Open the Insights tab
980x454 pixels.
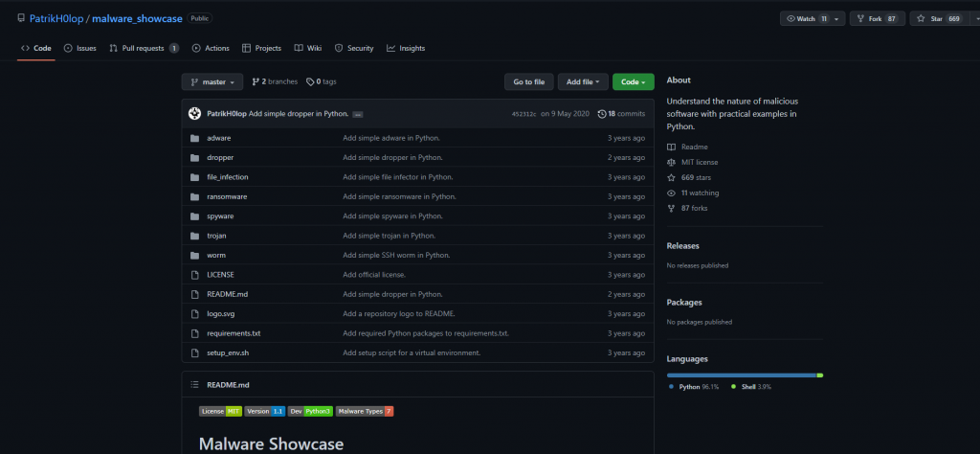406,48
